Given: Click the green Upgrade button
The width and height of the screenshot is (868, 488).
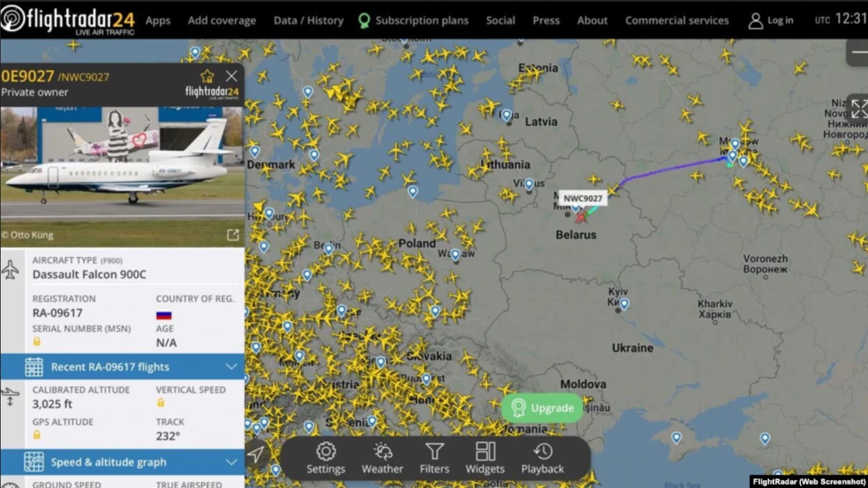Looking at the screenshot, I should pyautogui.click(x=543, y=408).
